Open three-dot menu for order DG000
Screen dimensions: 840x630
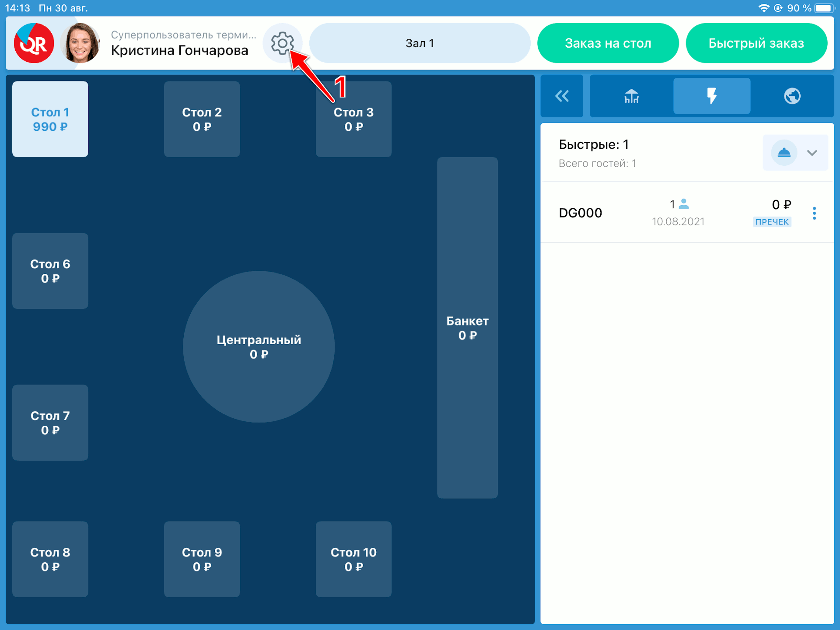[814, 213]
